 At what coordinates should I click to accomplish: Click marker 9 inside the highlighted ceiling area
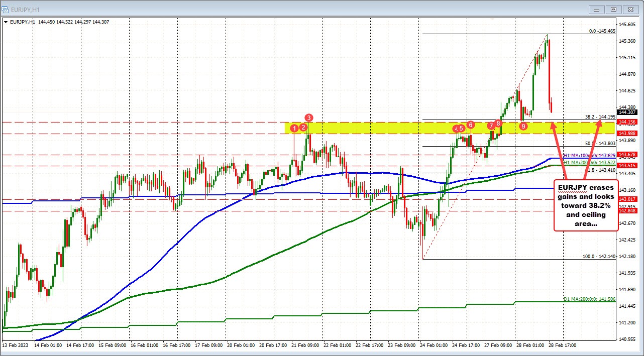522,127
